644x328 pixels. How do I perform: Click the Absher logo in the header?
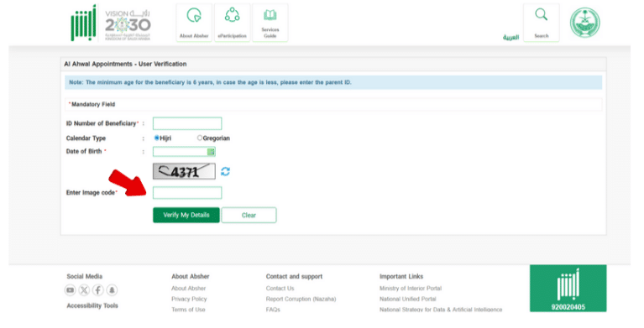pyautogui.click(x=83, y=23)
